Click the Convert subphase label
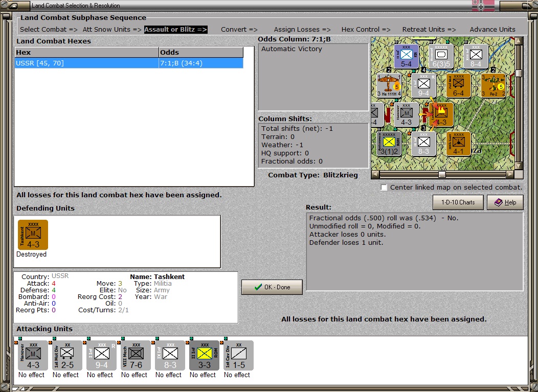Image resolution: width=538 pixels, height=392 pixels. (x=239, y=30)
